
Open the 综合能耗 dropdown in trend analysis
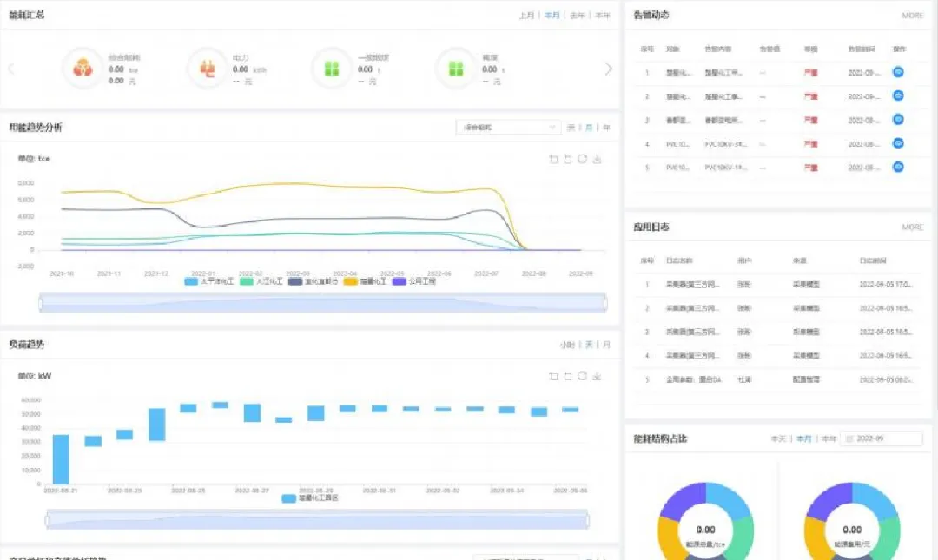point(508,128)
